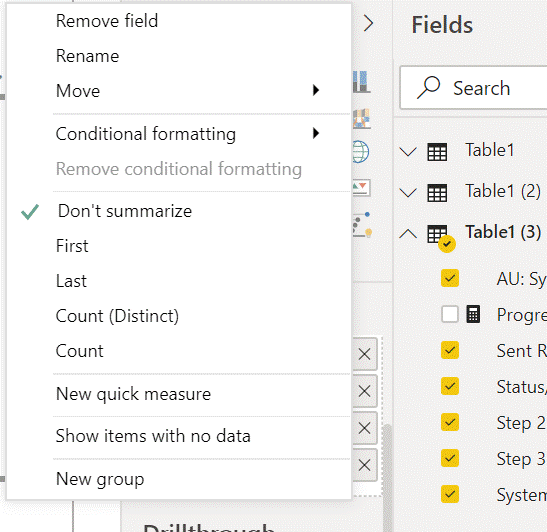
Task: Uncheck the AU: Sy field checkbox
Action: (x=450, y=278)
